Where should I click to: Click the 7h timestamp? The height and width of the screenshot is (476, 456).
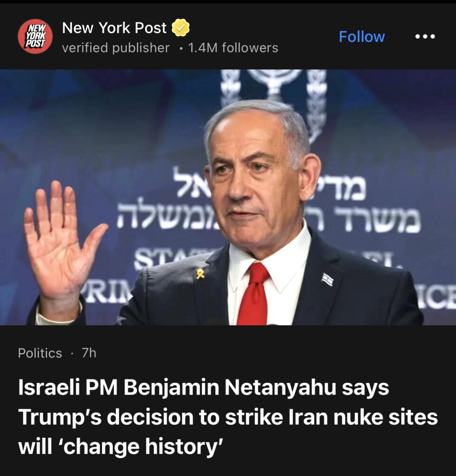tap(89, 353)
